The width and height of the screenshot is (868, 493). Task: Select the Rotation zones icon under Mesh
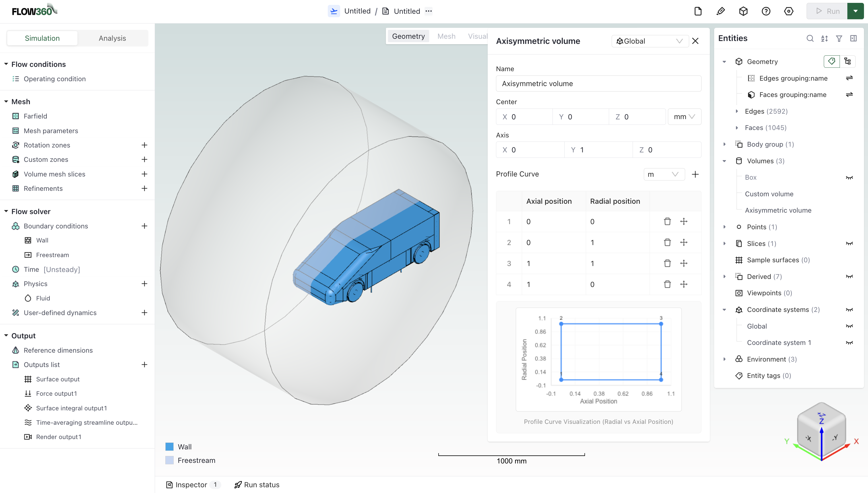15,145
